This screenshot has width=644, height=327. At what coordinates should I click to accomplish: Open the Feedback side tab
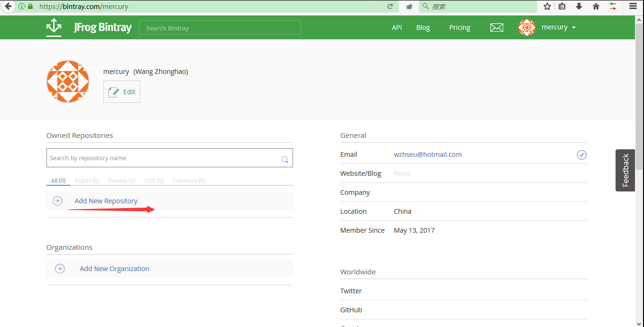(x=626, y=170)
